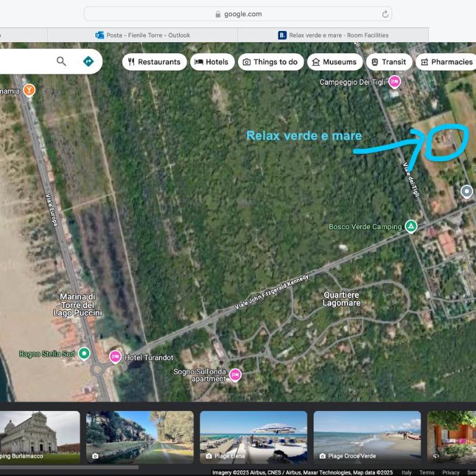Switch to Relax verde e mare Booking tab
Screen dimensions: 476x476
[333, 35]
